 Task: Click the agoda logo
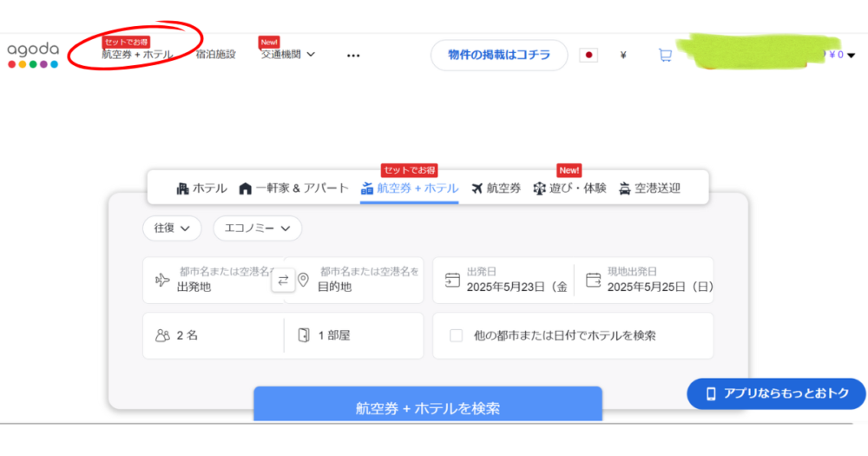click(33, 55)
